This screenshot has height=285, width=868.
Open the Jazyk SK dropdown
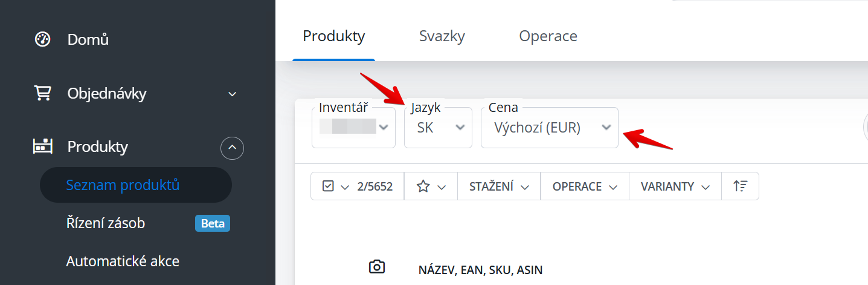click(x=438, y=128)
